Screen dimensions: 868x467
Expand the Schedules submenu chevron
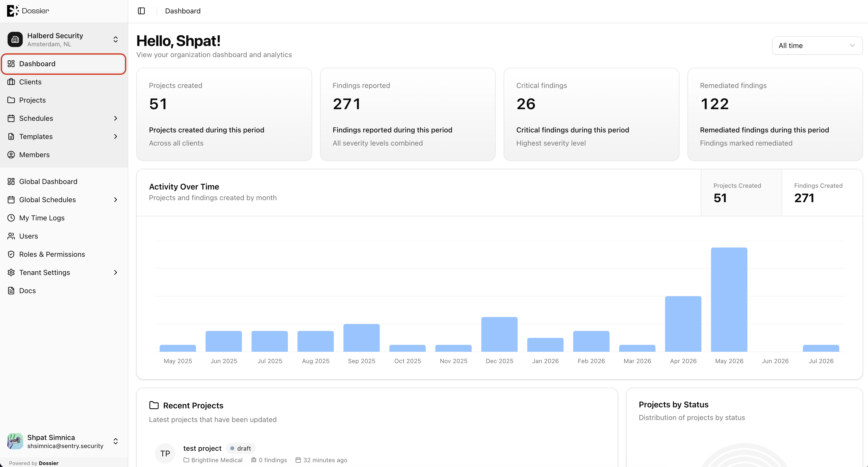[116, 118]
